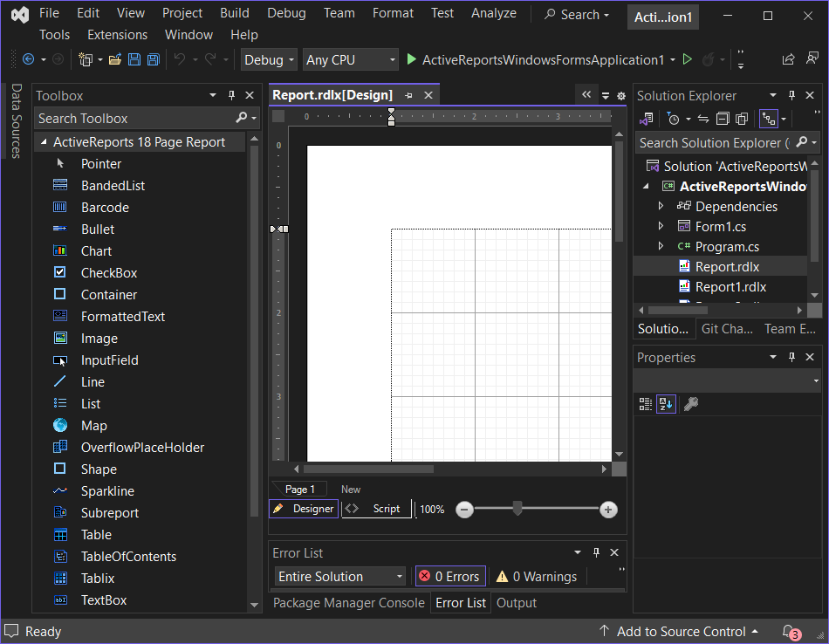Toggle Categorized view in Properties panel
Image resolution: width=829 pixels, height=644 pixels.
tap(646, 404)
